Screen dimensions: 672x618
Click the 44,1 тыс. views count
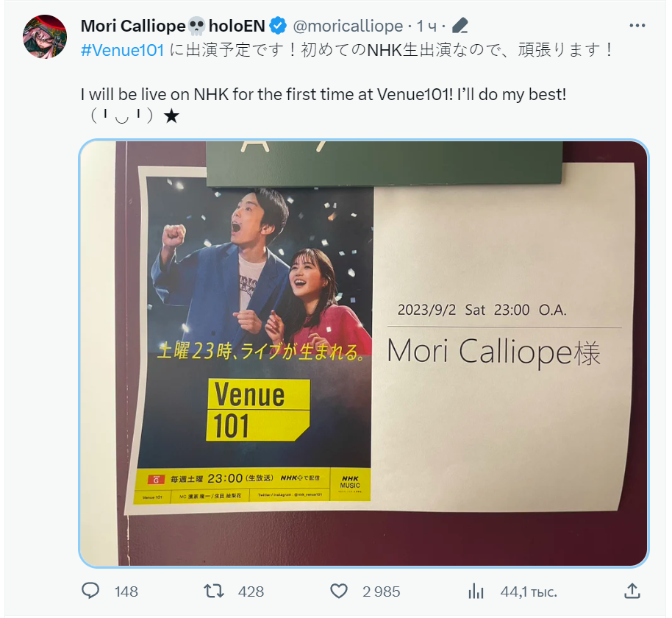tap(529, 592)
